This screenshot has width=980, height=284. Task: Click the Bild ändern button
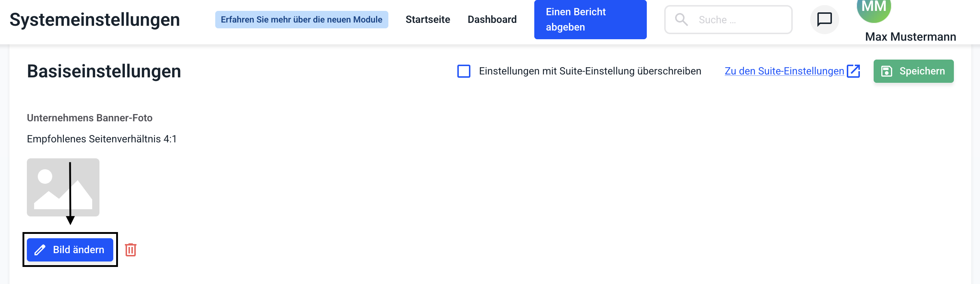70,250
